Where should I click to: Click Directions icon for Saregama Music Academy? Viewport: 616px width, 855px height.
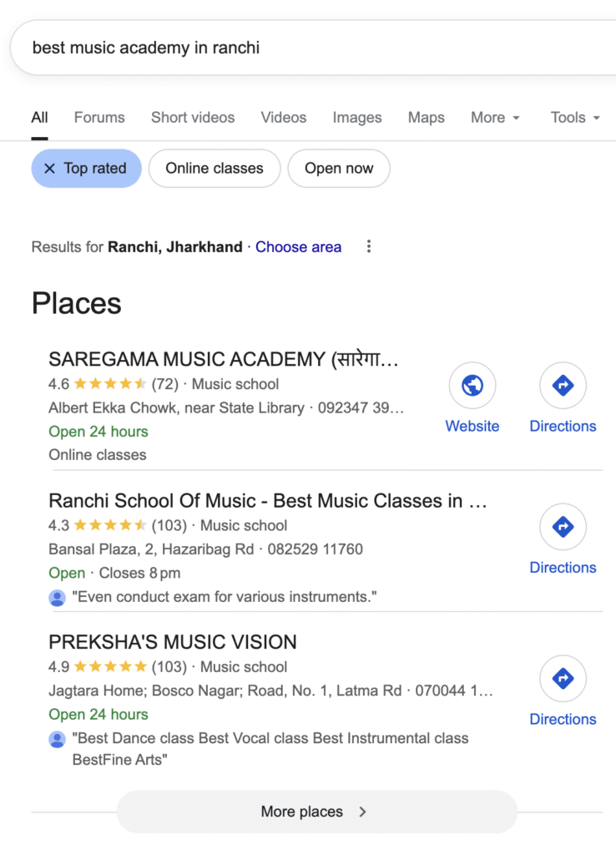[563, 385]
